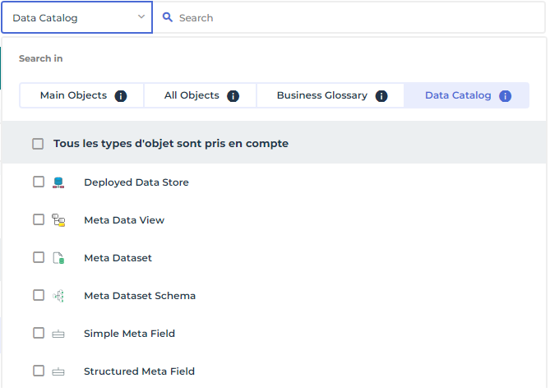Click info icon next to Main Objects
Image resolution: width=550 pixels, height=392 pixels.
(x=121, y=96)
